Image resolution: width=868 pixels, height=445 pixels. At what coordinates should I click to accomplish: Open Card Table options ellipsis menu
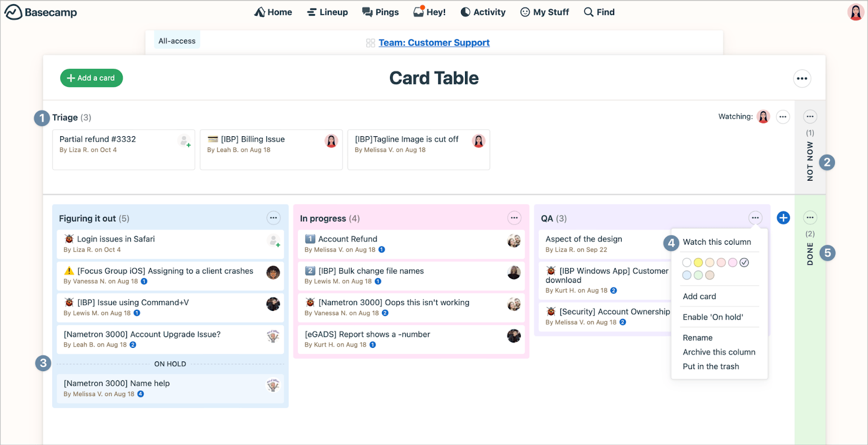[x=802, y=78]
